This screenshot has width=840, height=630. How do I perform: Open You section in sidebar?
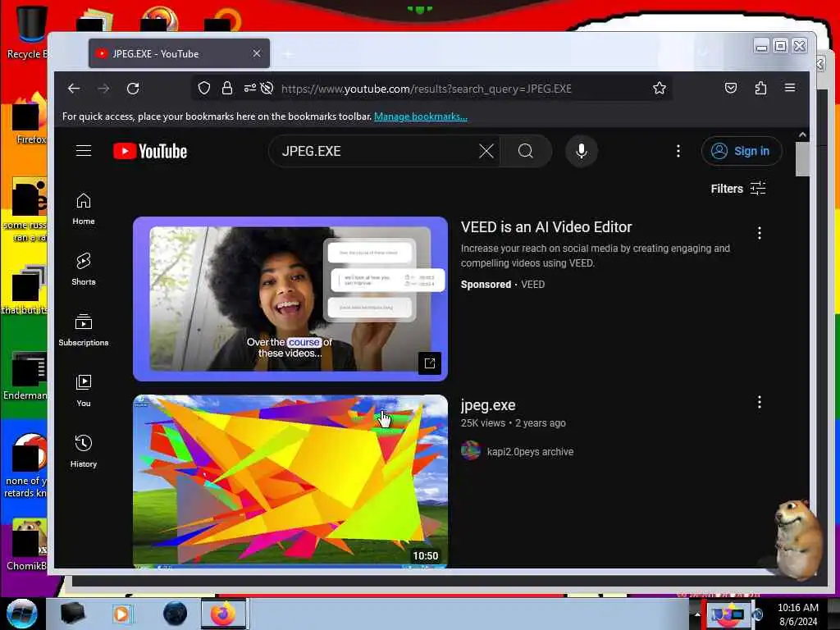point(84,391)
